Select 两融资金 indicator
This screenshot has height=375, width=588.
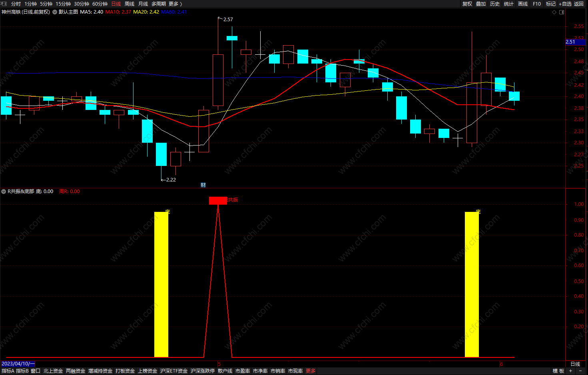(x=76, y=371)
